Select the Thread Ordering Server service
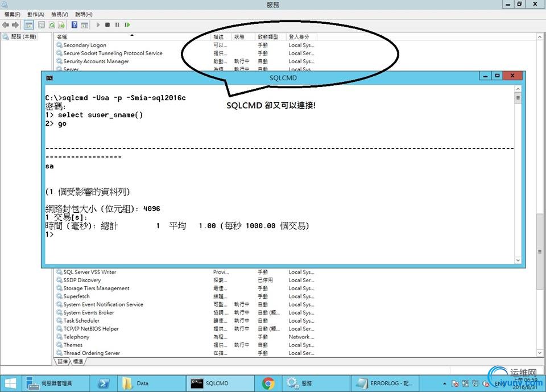Viewport: 546px width, 392px height. [x=92, y=353]
